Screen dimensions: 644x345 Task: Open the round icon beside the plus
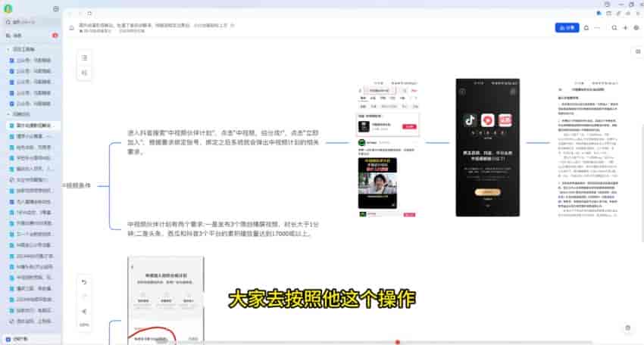[636, 27]
